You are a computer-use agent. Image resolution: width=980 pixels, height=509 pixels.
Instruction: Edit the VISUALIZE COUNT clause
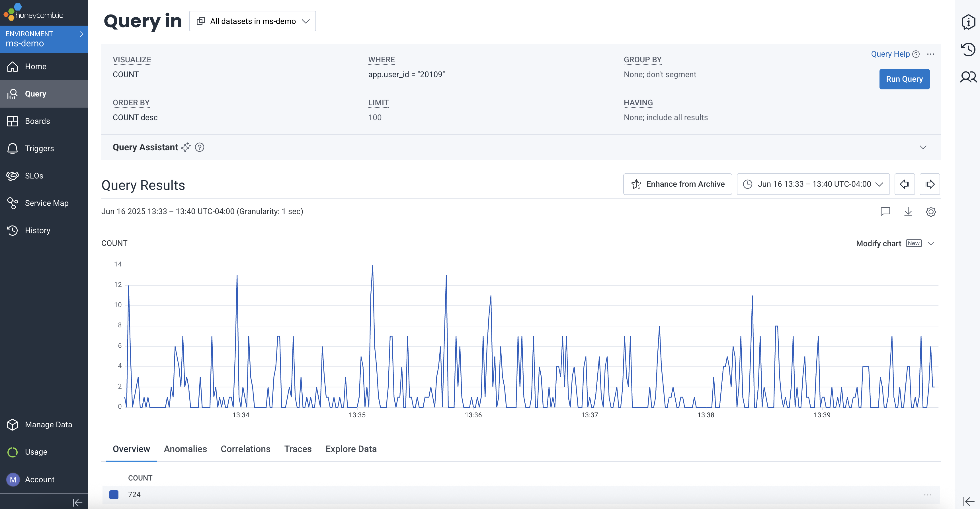pyautogui.click(x=126, y=75)
